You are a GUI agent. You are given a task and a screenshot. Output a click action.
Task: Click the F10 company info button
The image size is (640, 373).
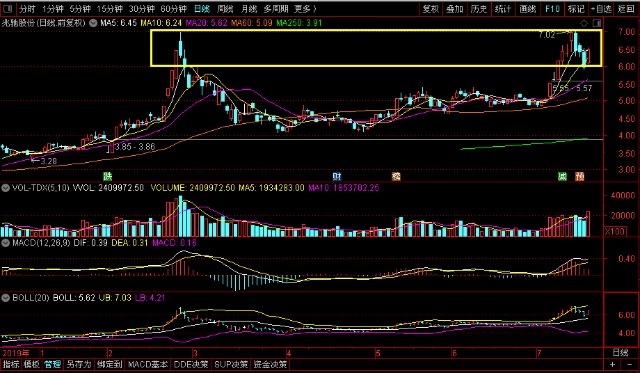552,9
